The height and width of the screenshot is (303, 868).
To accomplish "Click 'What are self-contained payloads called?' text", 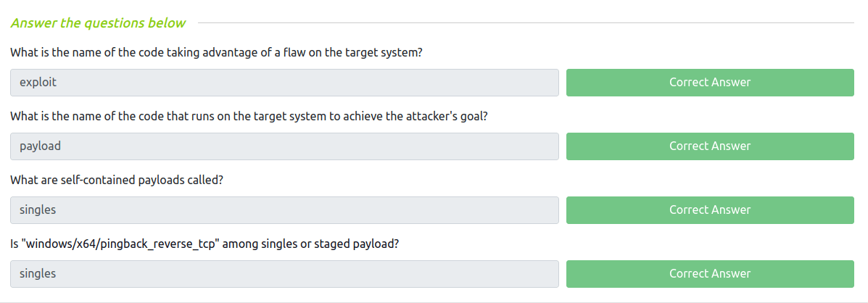I will click(x=117, y=180).
